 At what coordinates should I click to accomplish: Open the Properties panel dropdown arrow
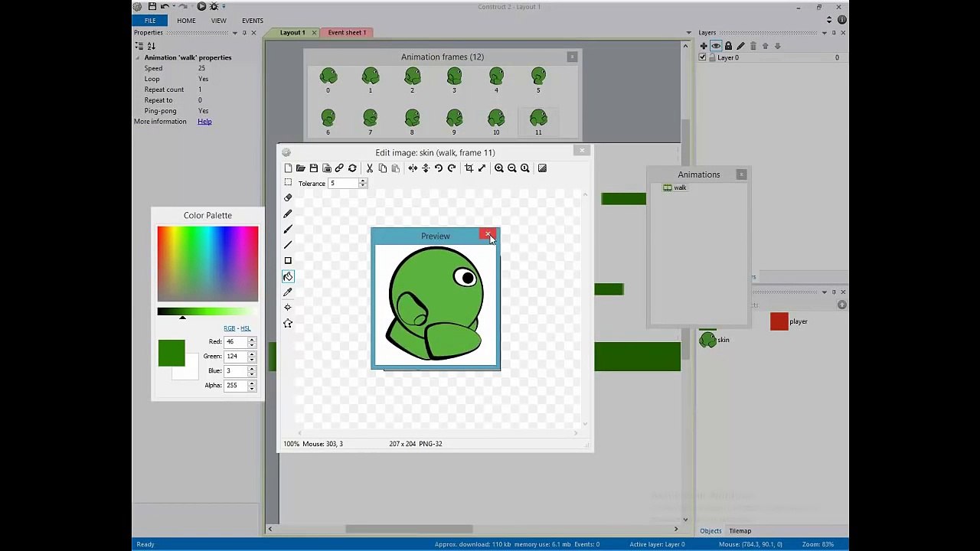(x=234, y=33)
